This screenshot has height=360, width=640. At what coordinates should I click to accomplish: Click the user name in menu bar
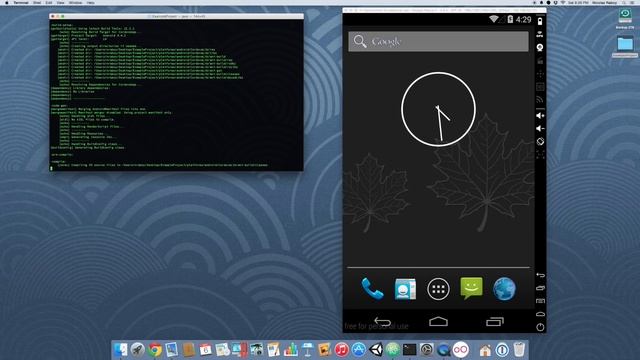click(x=604, y=2)
